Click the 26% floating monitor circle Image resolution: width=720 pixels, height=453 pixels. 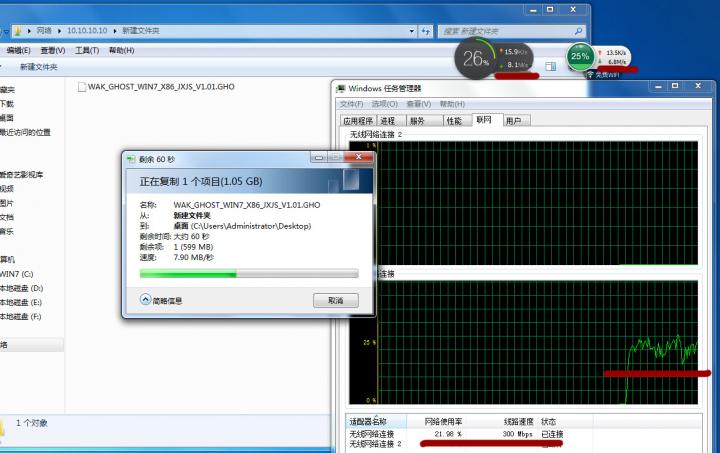(475, 58)
